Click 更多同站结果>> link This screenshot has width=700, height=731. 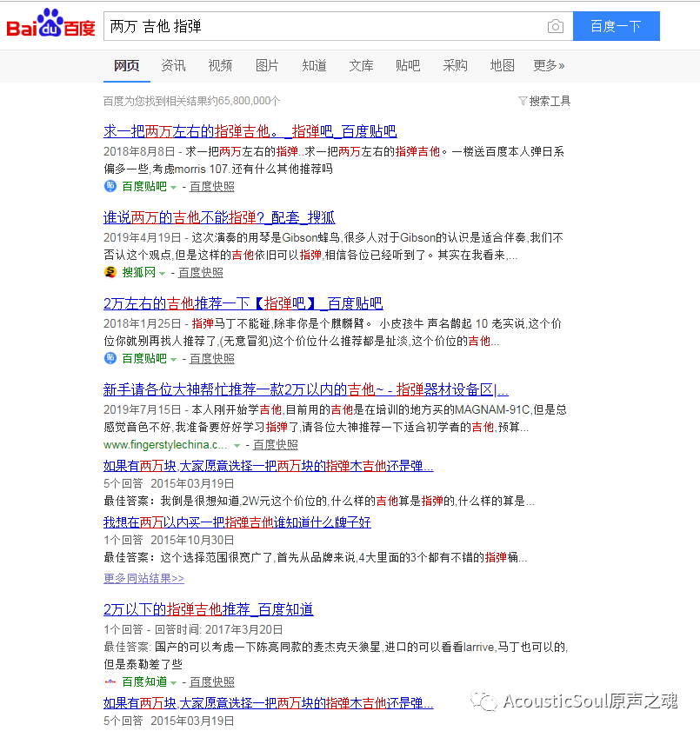click(x=143, y=579)
